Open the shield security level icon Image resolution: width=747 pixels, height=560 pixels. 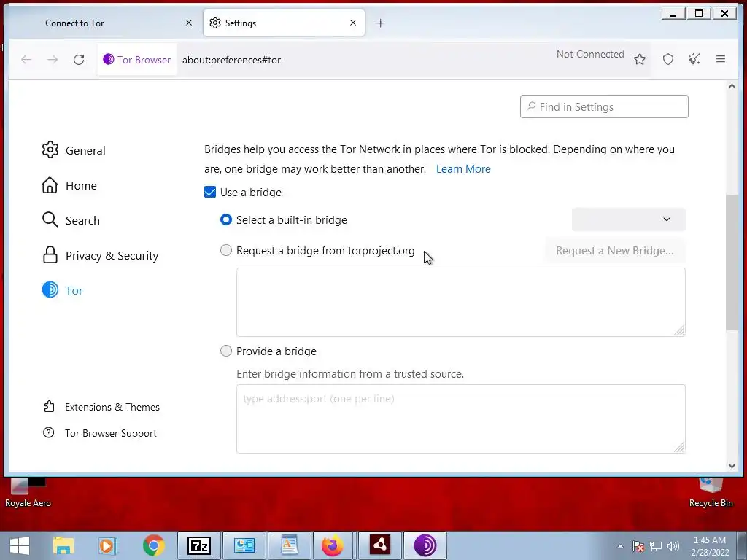point(668,59)
